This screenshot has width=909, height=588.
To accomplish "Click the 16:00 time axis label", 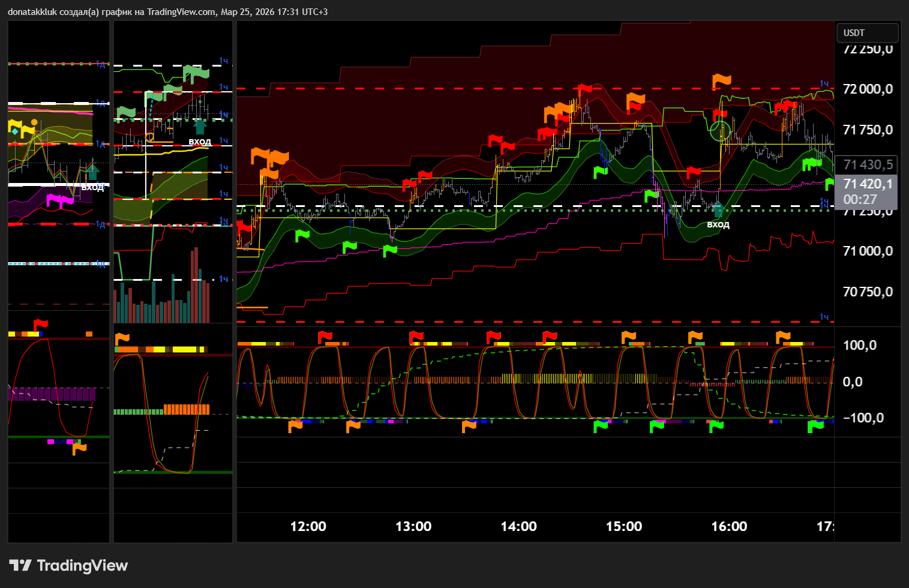I will (x=729, y=526).
